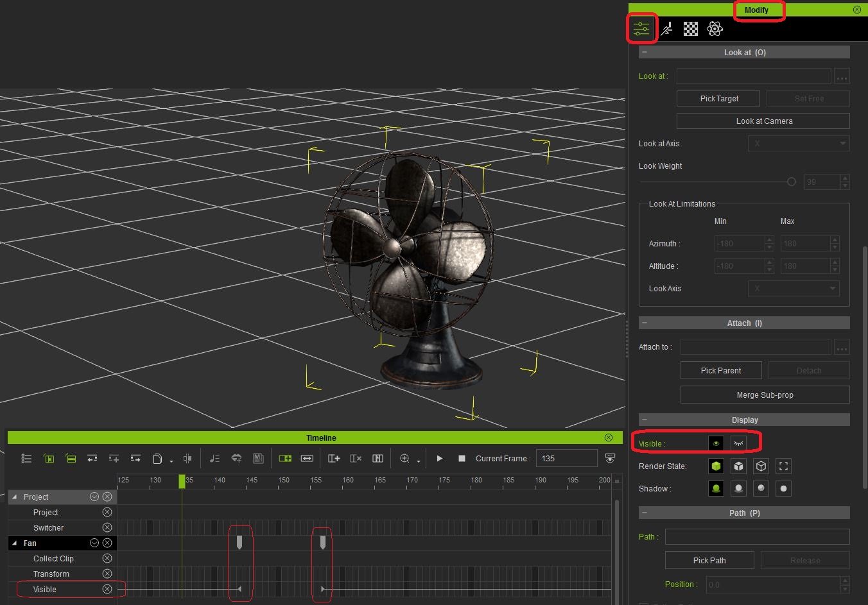Click the page copy icon in Timeline toolbar

(157, 458)
